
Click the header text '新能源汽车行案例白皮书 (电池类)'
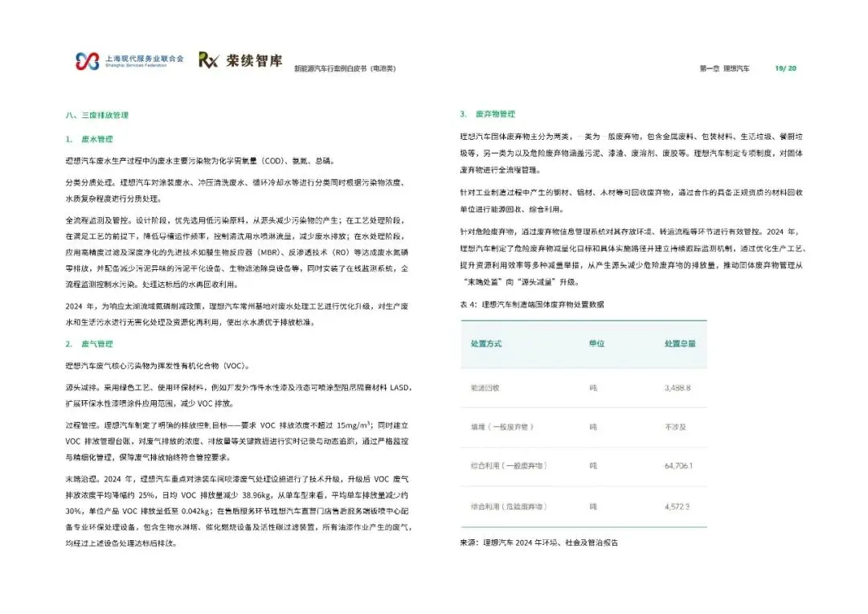click(345, 68)
